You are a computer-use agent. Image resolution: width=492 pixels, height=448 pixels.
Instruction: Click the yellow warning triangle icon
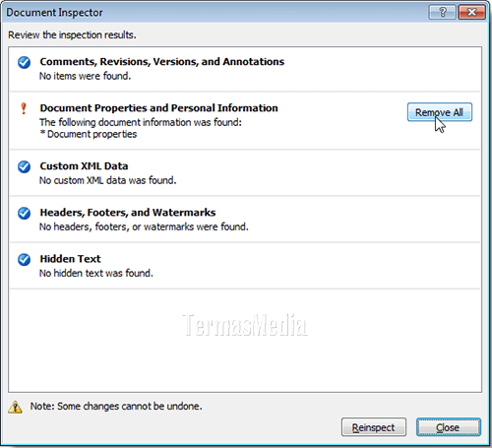click(15, 407)
